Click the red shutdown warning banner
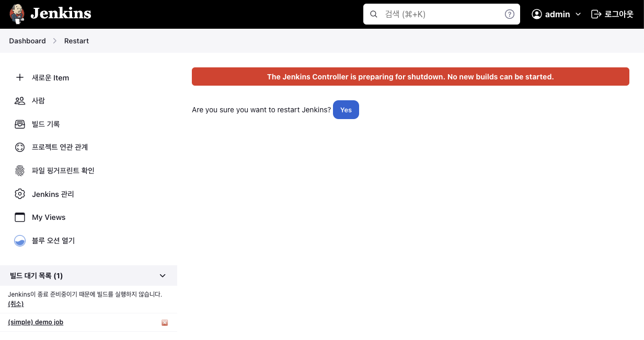644x340 pixels. (x=410, y=77)
